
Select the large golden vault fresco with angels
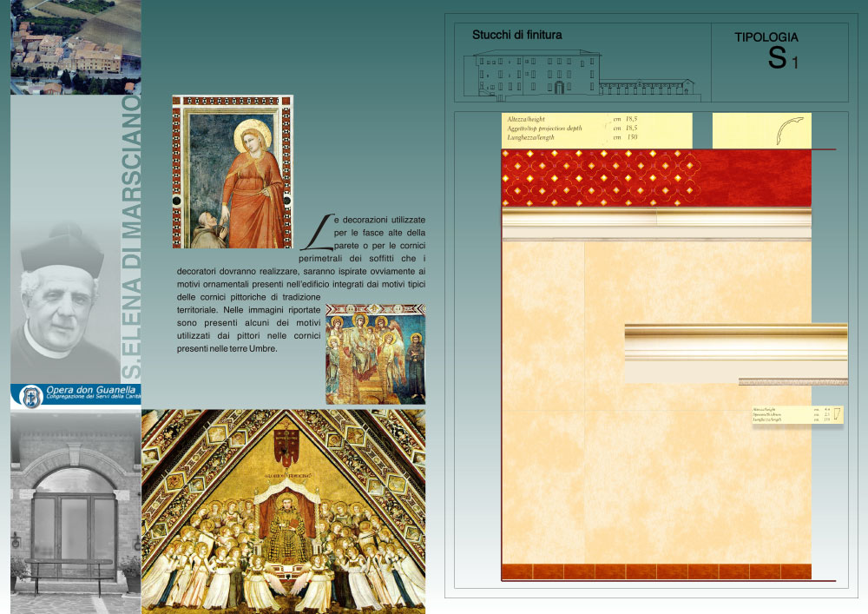coord(284,512)
